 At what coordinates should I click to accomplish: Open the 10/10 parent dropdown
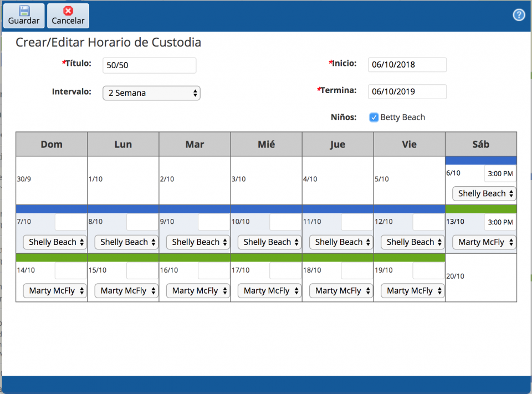tap(269, 242)
